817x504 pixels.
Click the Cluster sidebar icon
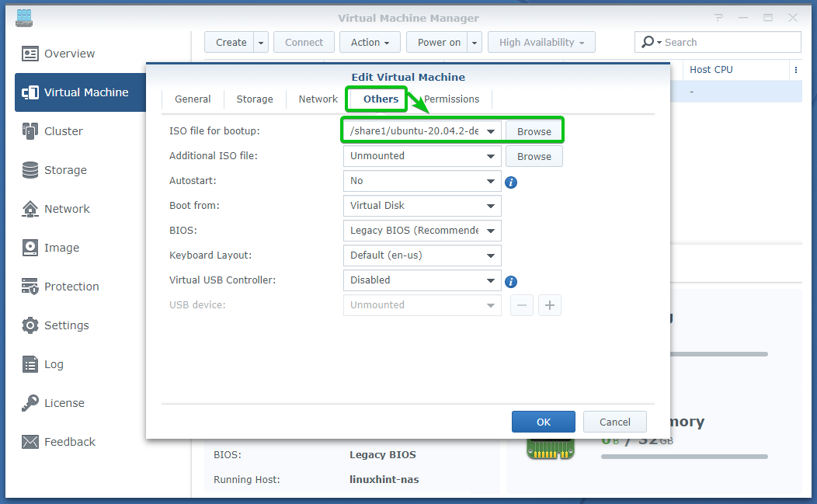30,131
